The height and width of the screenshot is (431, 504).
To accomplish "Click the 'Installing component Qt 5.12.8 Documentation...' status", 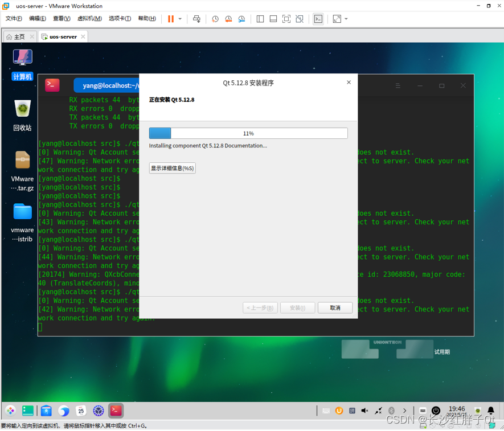I will click(x=208, y=146).
